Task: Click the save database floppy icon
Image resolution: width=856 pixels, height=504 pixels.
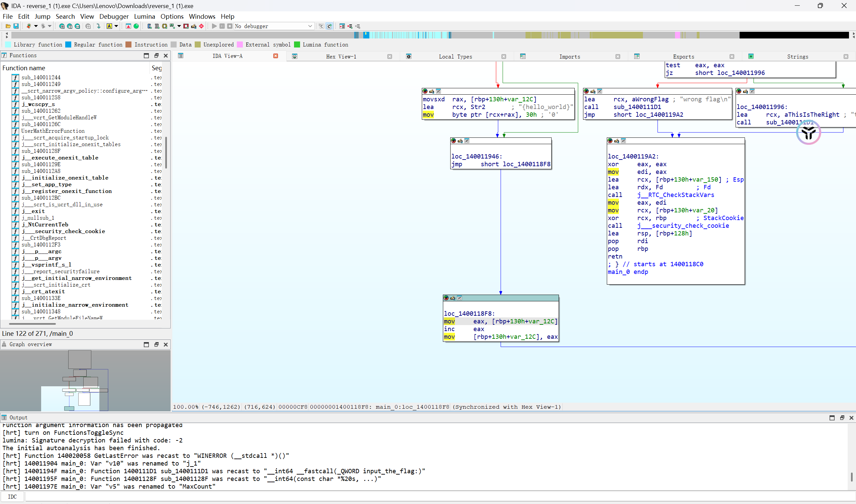Action: (x=16, y=26)
